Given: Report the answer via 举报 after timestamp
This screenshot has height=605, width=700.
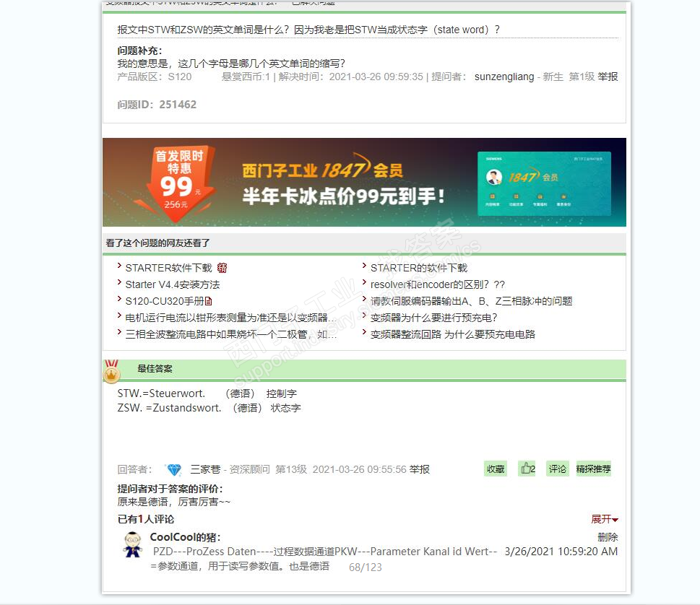Looking at the screenshot, I should pos(420,469).
